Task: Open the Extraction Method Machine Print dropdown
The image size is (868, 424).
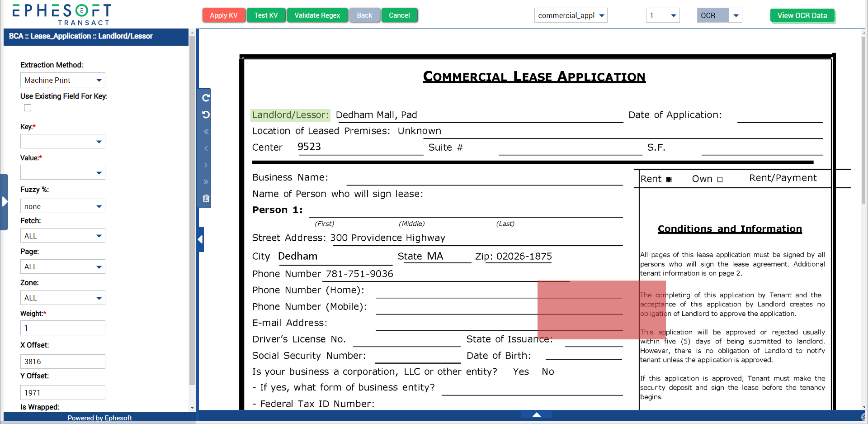Action: coord(63,80)
